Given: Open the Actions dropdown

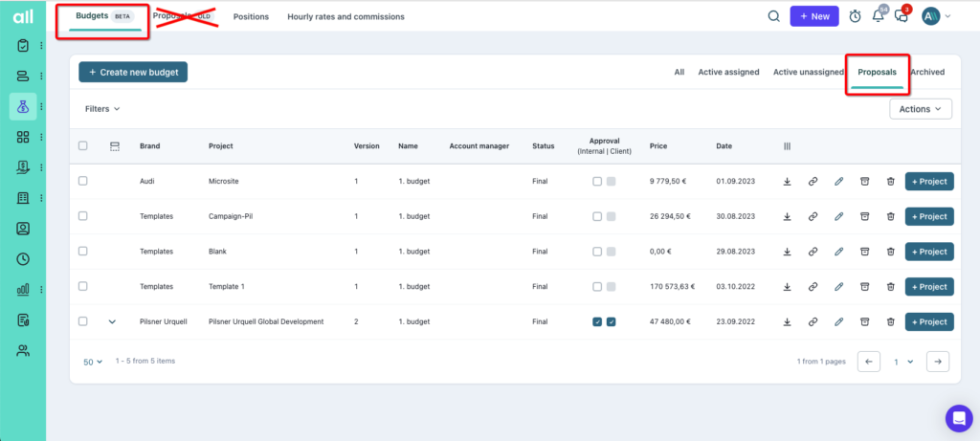Looking at the screenshot, I should click(x=921, y=109).
